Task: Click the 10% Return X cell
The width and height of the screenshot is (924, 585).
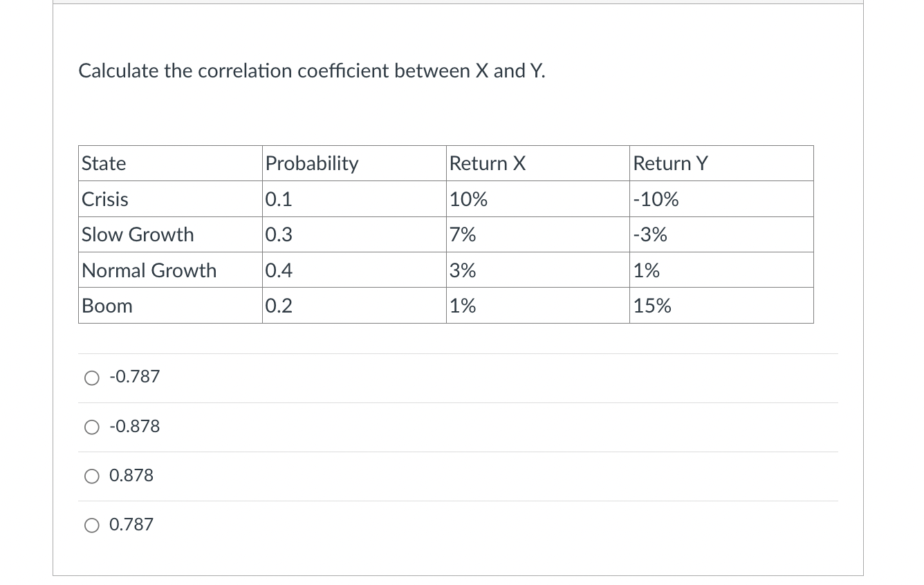Action: [538, 199]
